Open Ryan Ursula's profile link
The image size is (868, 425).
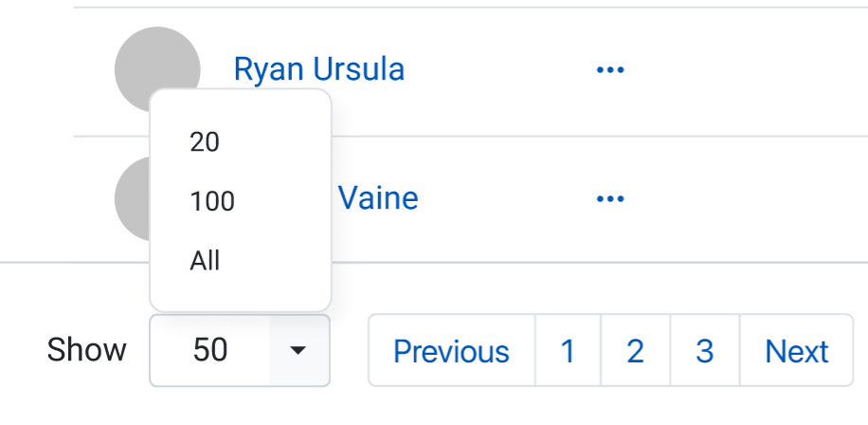[318, 69]
